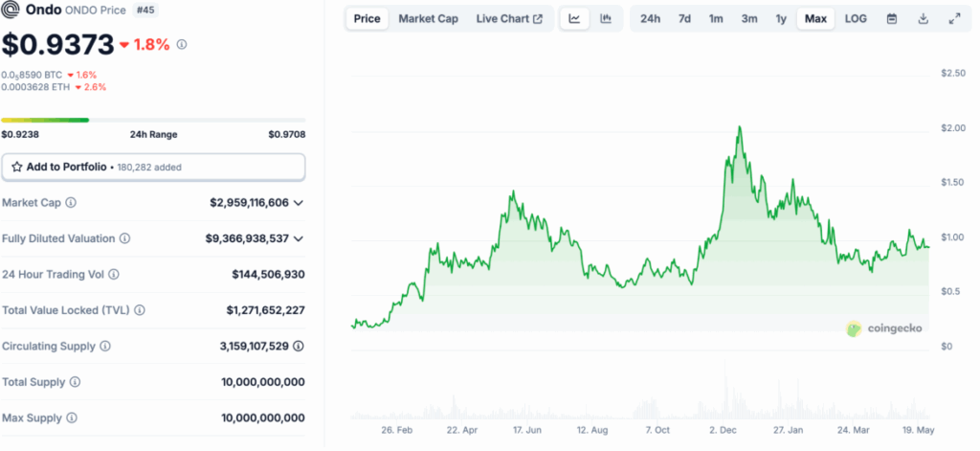The height and width of the screenshot is (451, 980).
Task: Click the 180,282 added text
Action: pyautogui.click(x=149, y=168)
